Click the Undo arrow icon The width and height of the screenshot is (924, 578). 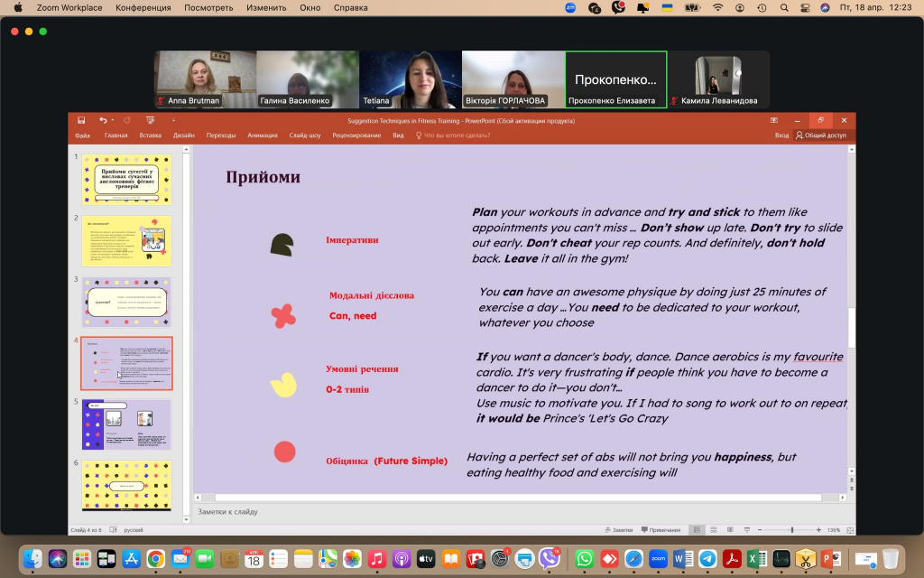(103, 120)
